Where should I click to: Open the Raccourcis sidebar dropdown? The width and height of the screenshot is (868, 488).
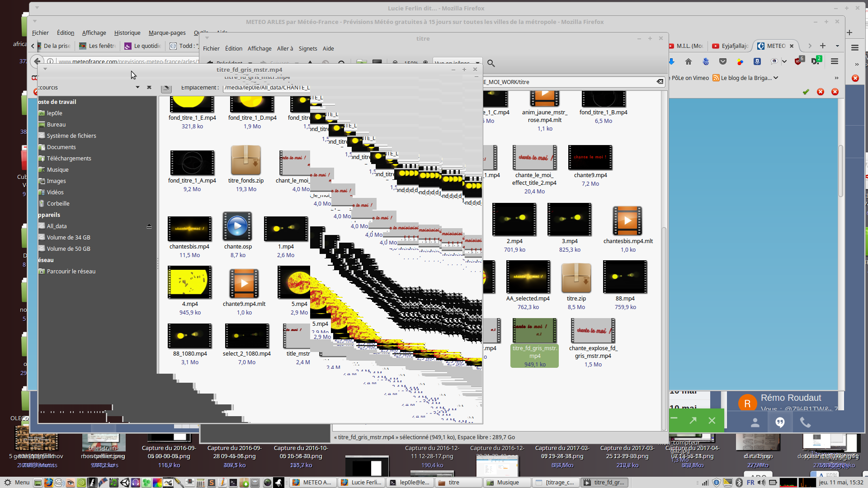pyautogui.click(x=137, y=87)
